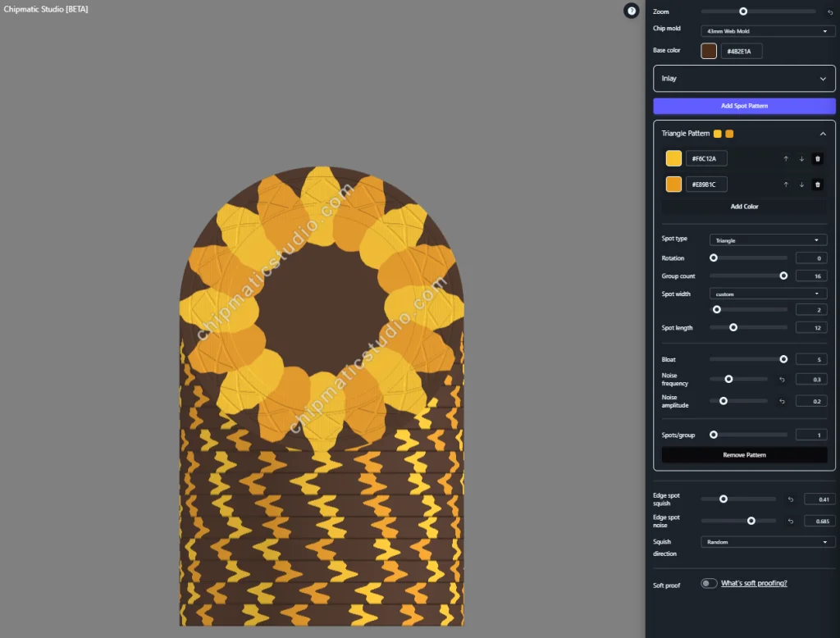Open the Spot width dropdown

tap(768, 294)
